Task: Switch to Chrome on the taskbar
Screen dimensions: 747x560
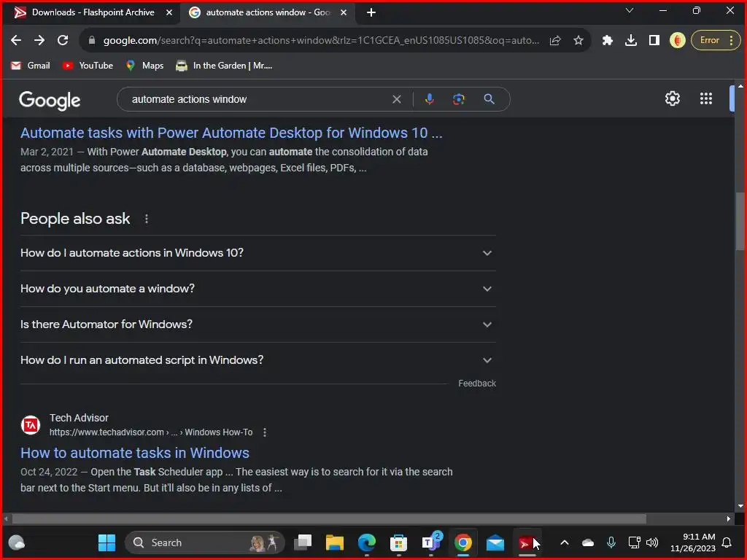Action: pos(463,542)
